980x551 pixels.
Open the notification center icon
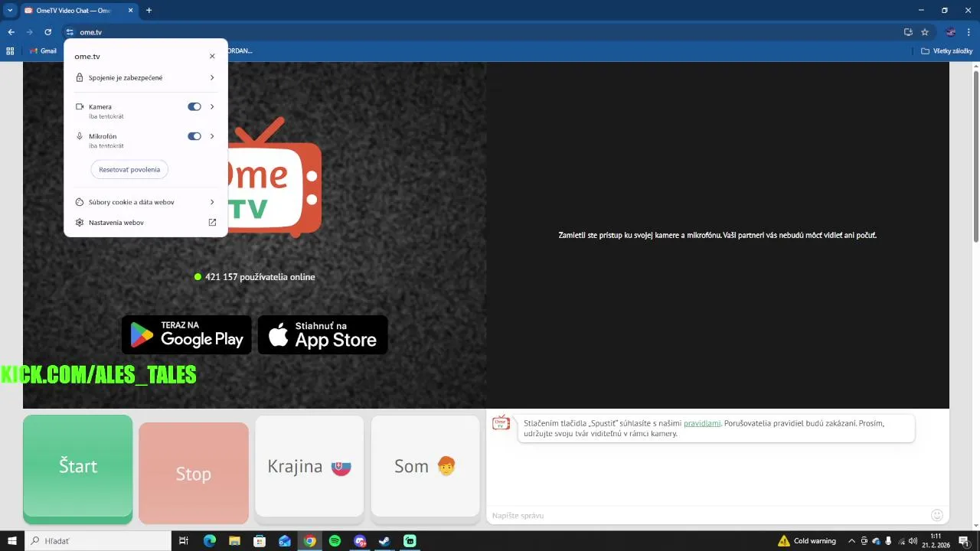(964, 541)
